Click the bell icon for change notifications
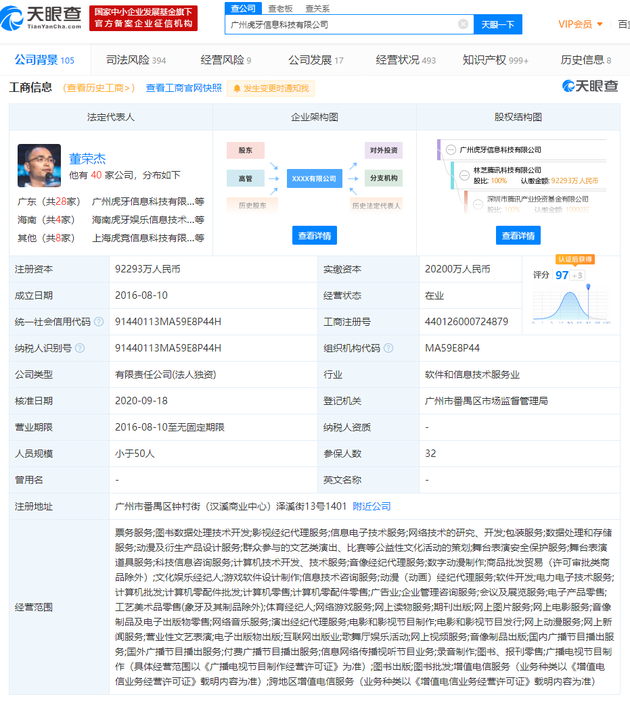 pyautogui.click(x=236, y=88)
